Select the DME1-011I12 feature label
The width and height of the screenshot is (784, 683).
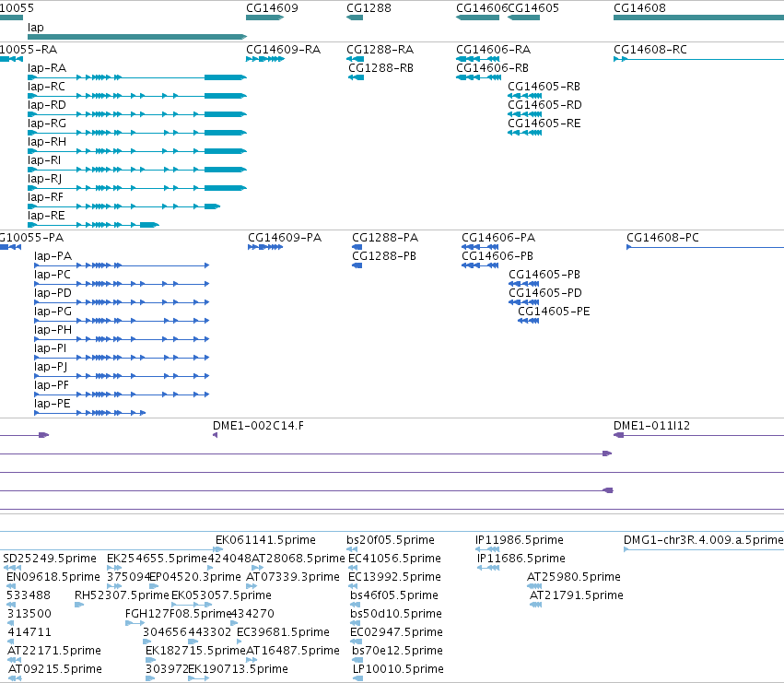(x=651, y=426)
